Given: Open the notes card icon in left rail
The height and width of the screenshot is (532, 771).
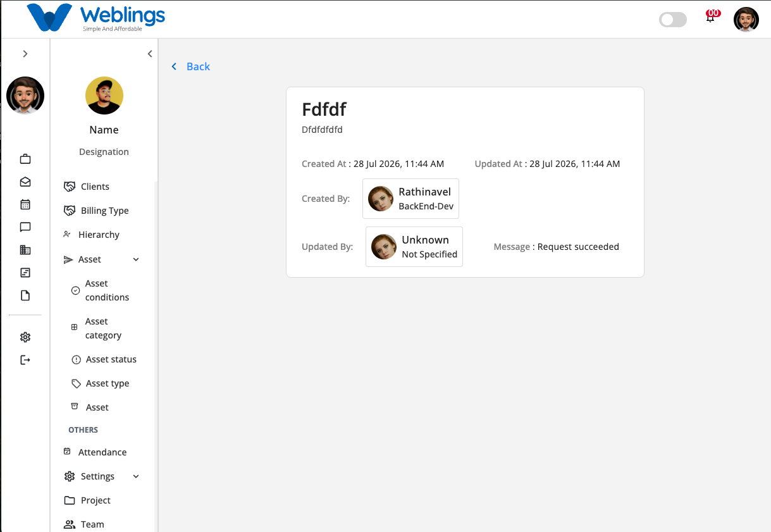Looking at the screenshot, I should (x=25, y=273).
